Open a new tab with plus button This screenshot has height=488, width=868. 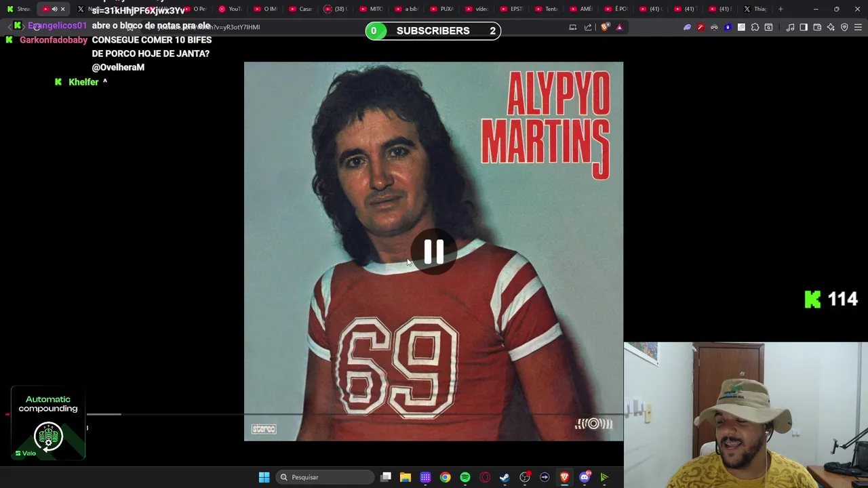(x=781, y=9)
